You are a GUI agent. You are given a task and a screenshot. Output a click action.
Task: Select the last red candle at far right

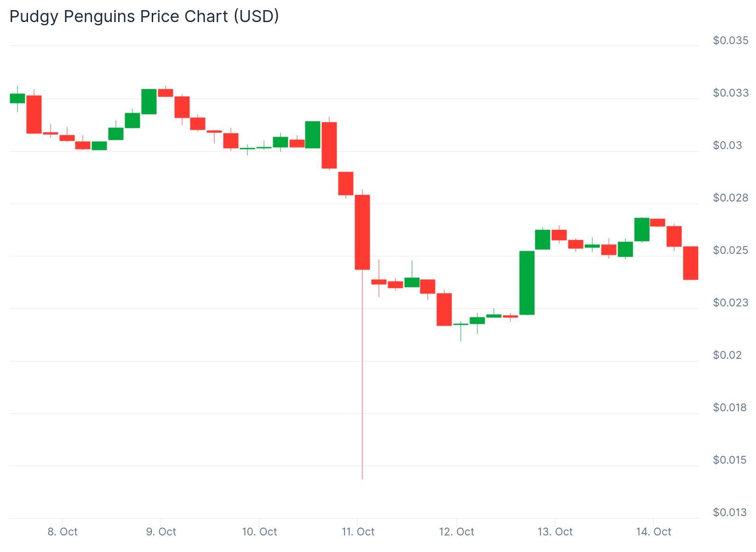coord(691,263)
